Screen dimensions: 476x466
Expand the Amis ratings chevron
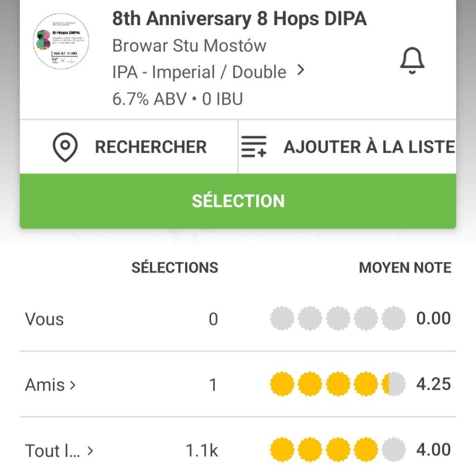[x=73, y=385]
